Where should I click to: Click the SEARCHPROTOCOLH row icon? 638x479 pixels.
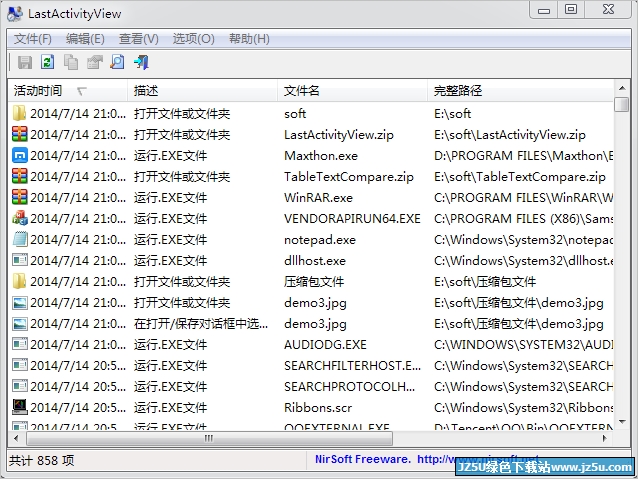coord(20,386)
